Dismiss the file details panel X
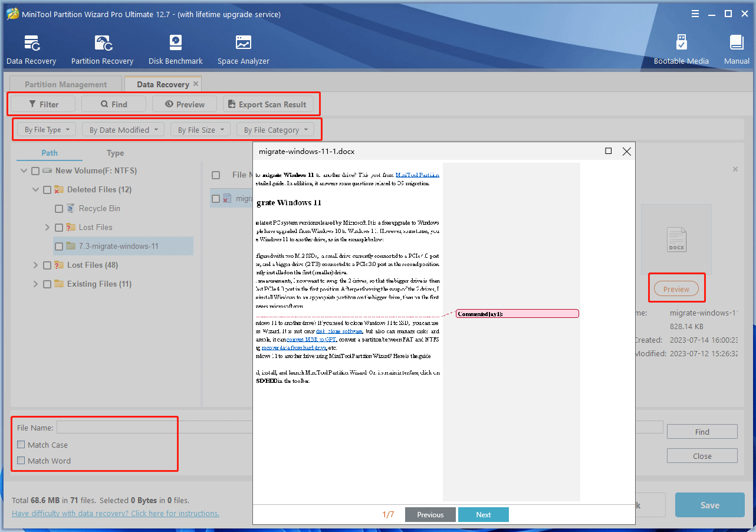The width and height of the screenshot is (756, 532). 735,169
